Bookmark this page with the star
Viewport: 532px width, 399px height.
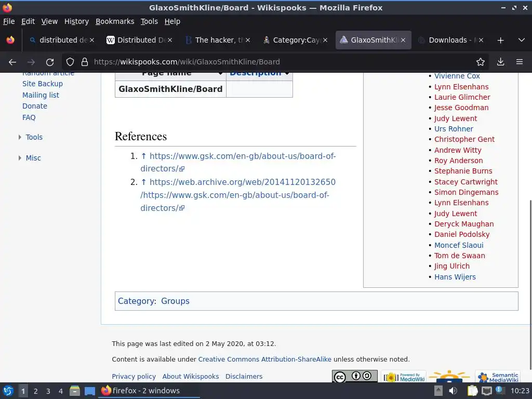pos(480,62)
